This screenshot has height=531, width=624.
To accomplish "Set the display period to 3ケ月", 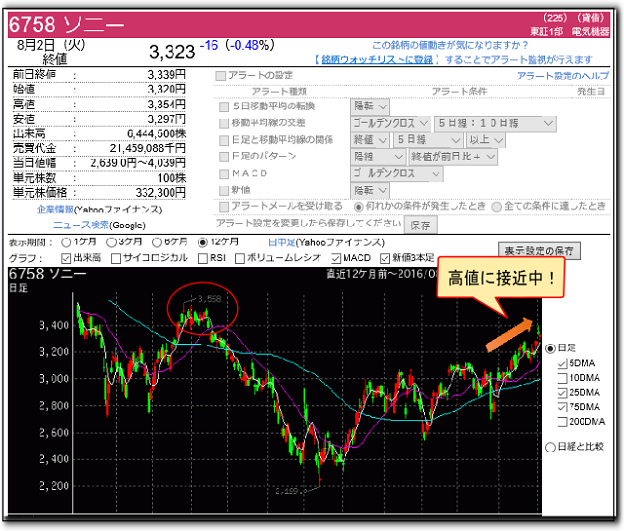I will (x=111, y=242).
